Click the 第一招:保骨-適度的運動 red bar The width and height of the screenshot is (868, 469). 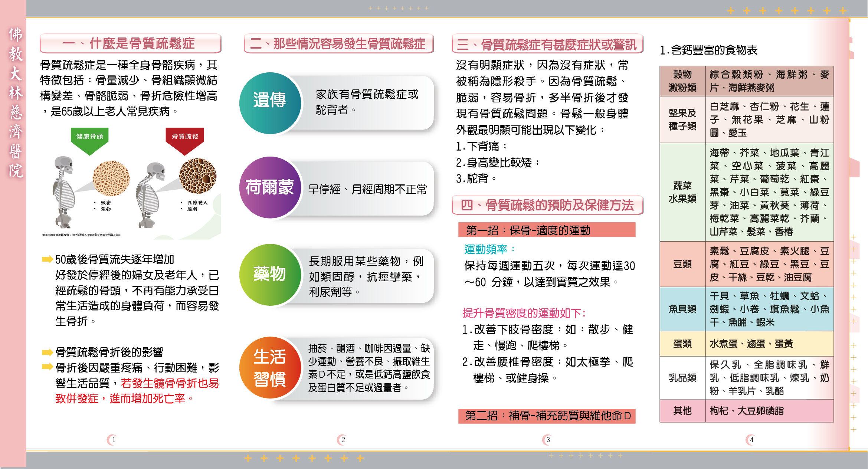[x=547, y=230]
